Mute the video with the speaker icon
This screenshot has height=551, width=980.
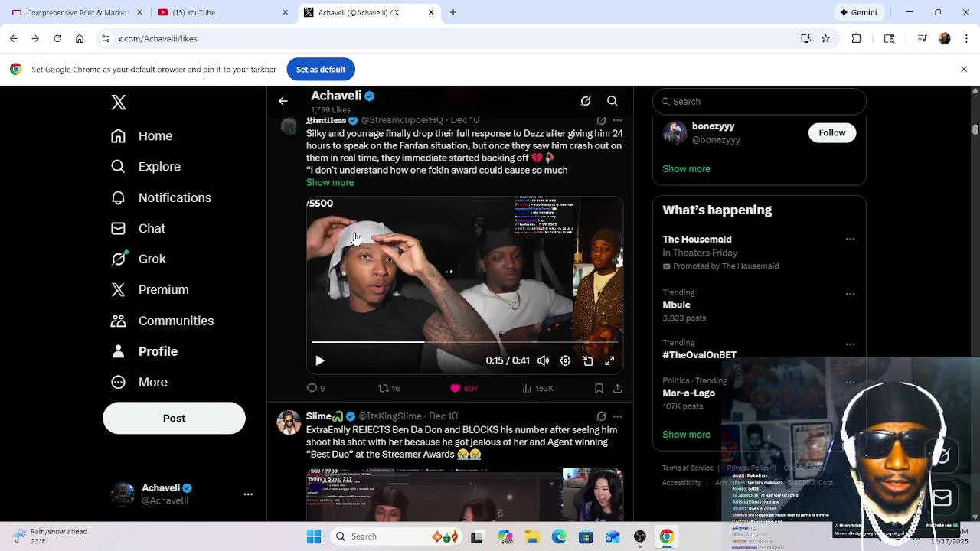543,360
